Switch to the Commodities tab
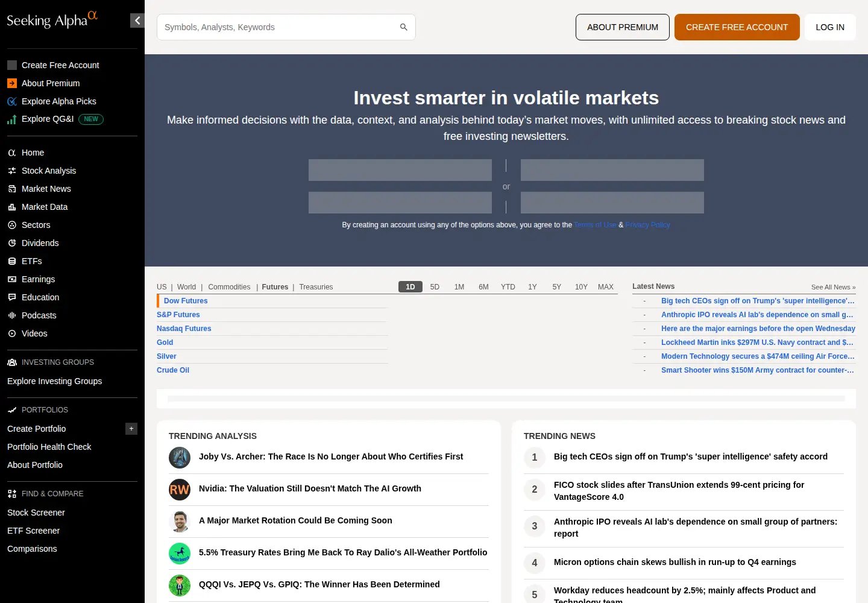 pos(229,287)
